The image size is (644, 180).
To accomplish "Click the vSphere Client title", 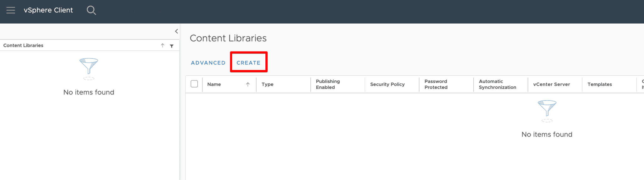I will click(x=48, y=10).
